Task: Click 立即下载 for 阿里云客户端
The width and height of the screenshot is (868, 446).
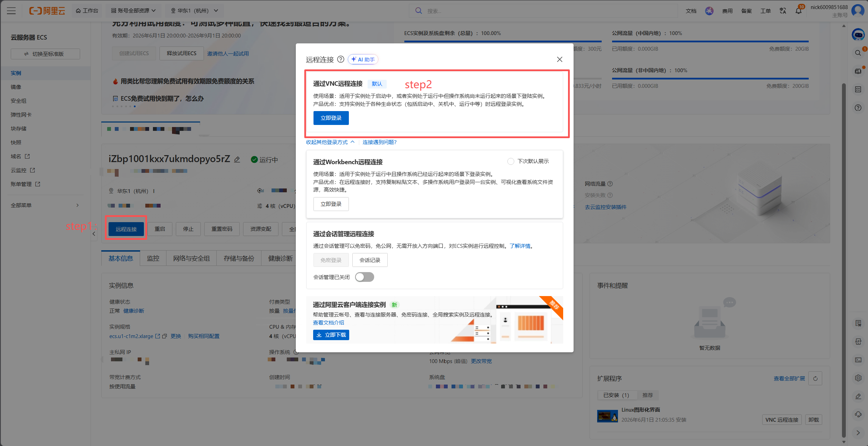Action: (x=331, y=335)
